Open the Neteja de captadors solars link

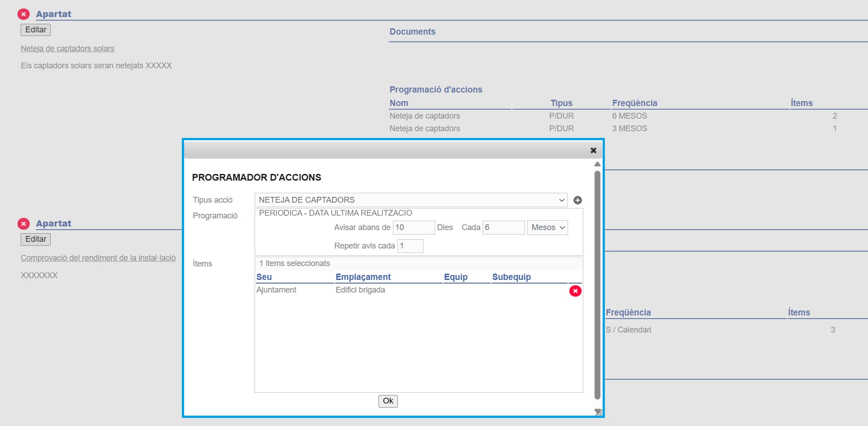tap(67, 49)
